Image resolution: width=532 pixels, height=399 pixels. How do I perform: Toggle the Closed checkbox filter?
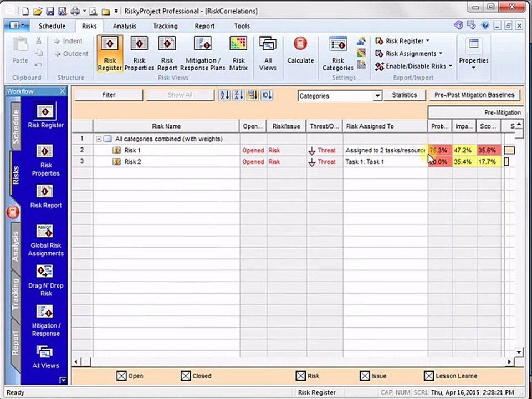pyautogui.click(x=186, y=376)
